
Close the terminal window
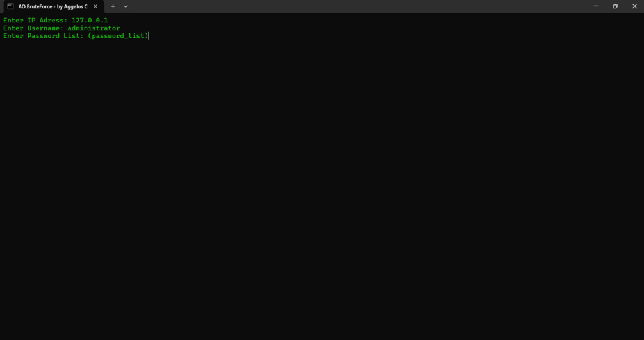634,6
